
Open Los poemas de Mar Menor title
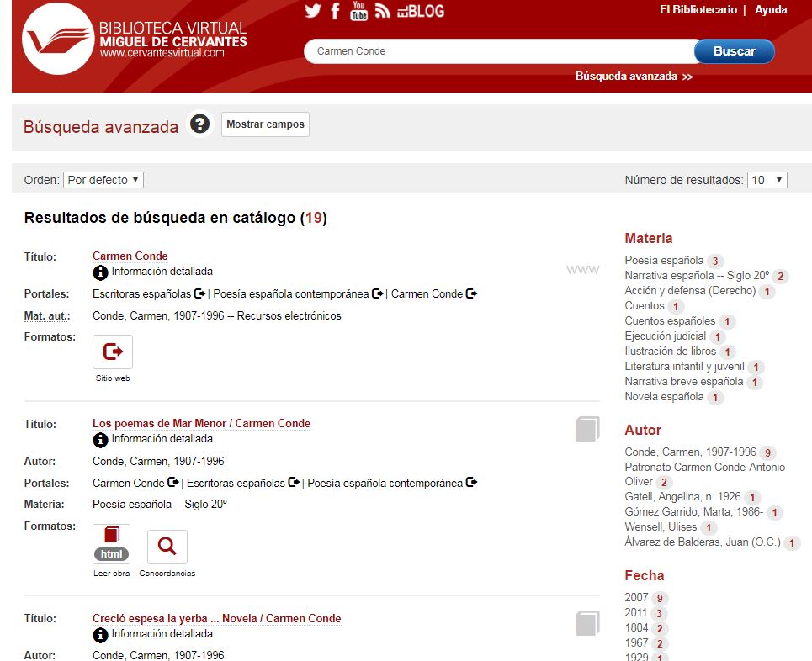201,423
